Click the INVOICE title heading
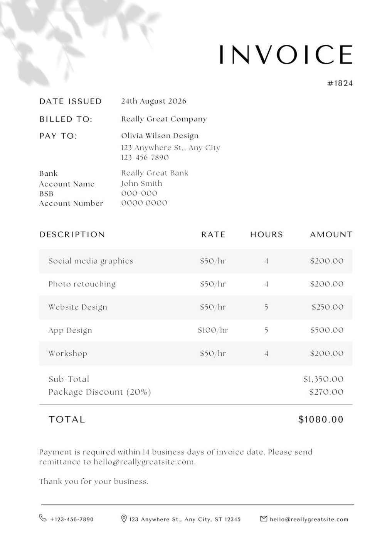The height and width of the screenshot is (555, 392). [286, 54]
